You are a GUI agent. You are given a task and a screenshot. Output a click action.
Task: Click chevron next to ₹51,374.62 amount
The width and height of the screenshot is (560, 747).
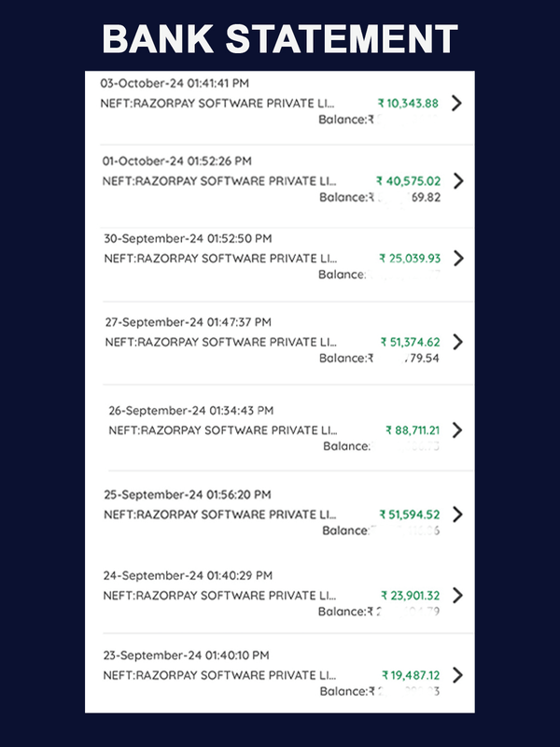pyautogui.click(x=457, y=342)
